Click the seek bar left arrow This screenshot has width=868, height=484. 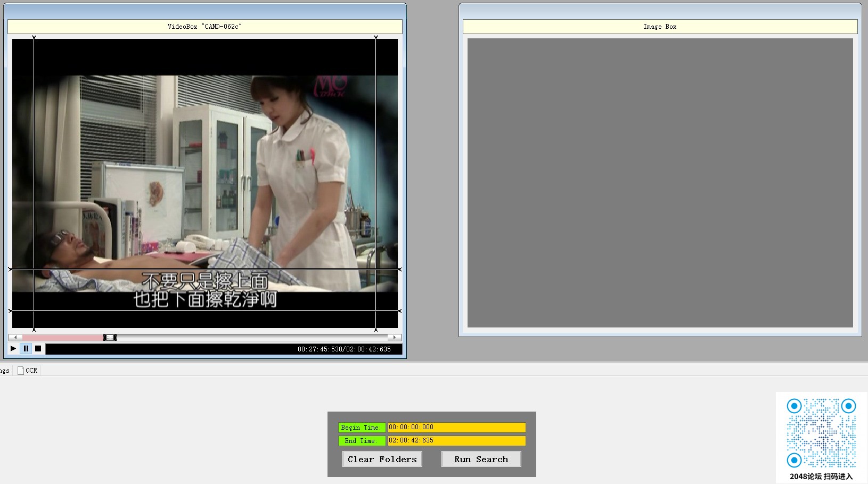coord(15,338)
